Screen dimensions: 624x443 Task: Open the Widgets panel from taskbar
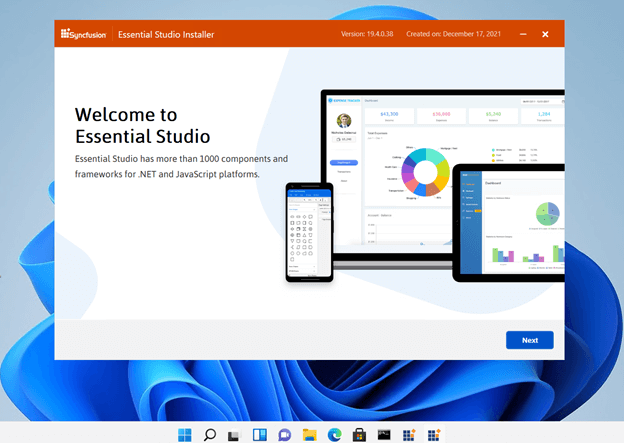[259, 434]
